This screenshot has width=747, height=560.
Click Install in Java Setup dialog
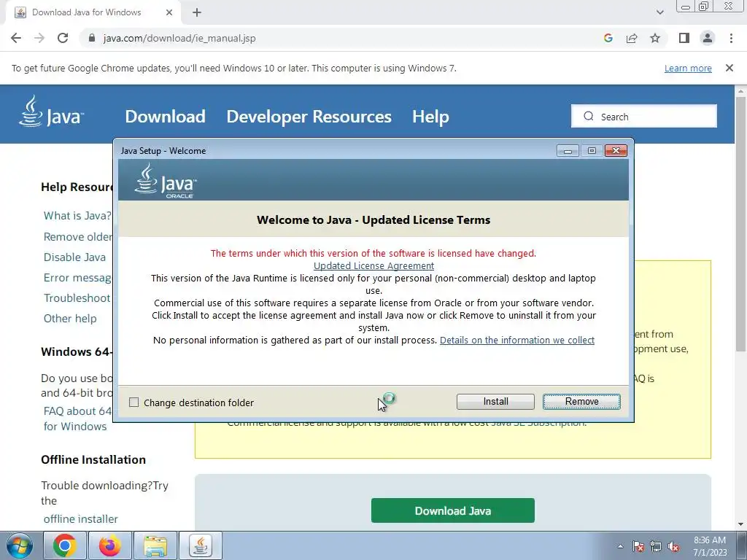coord(495,402)
